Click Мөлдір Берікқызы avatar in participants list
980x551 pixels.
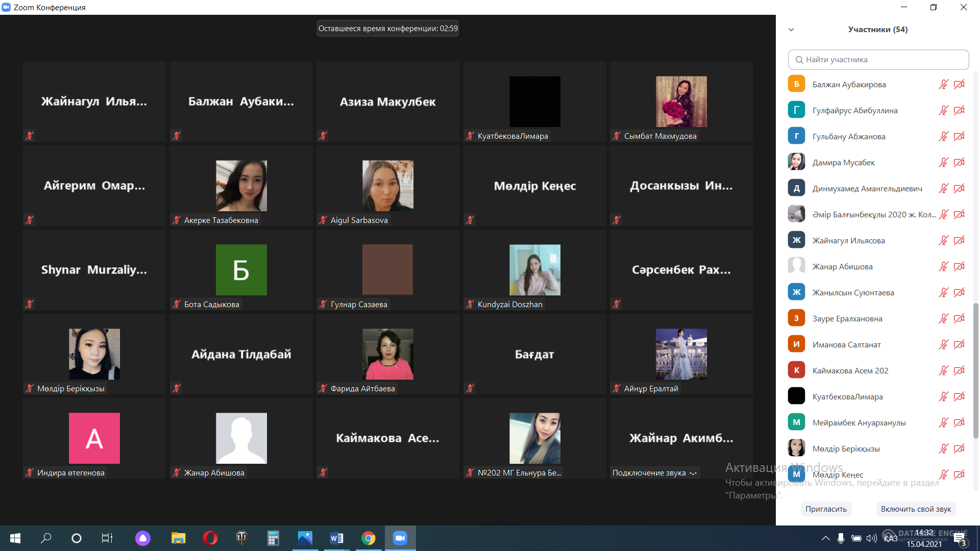pyautogui.click(x=796, y=448)
